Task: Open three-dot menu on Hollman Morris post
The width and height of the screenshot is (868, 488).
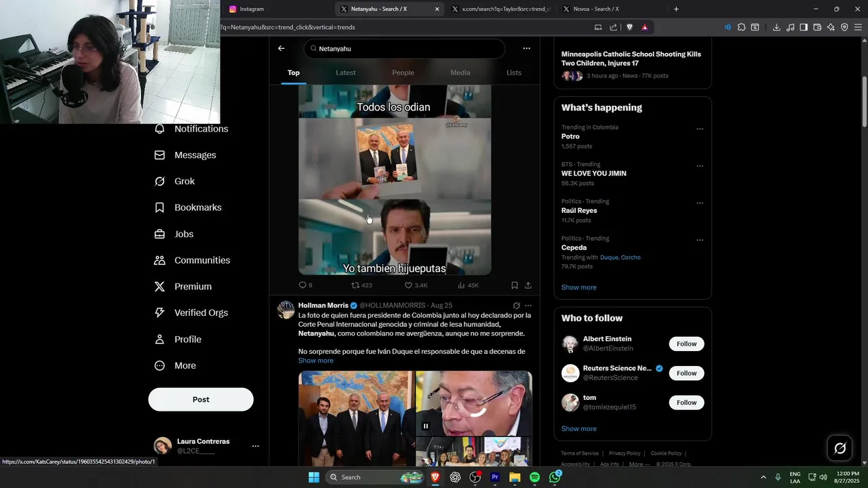Action: 528,306
